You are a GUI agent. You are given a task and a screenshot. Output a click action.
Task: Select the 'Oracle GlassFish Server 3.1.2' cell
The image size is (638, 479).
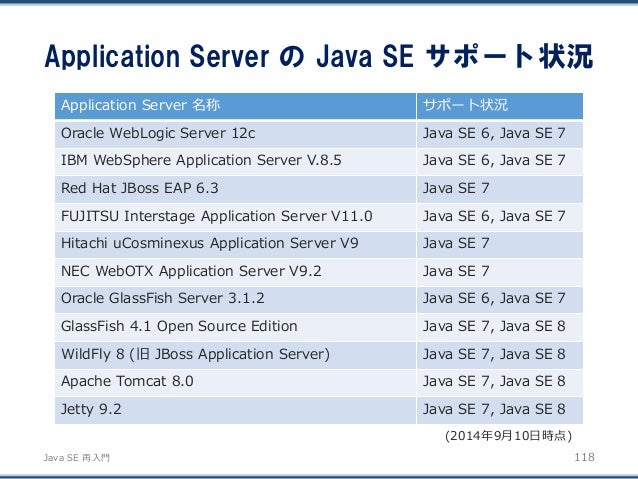[236, 299]
